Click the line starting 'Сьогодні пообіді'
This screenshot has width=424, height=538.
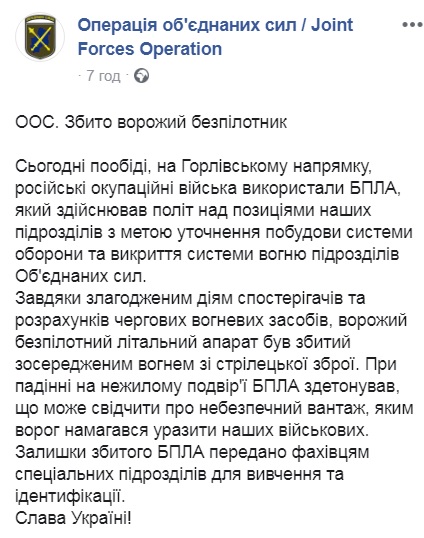[x=193, y=166]
